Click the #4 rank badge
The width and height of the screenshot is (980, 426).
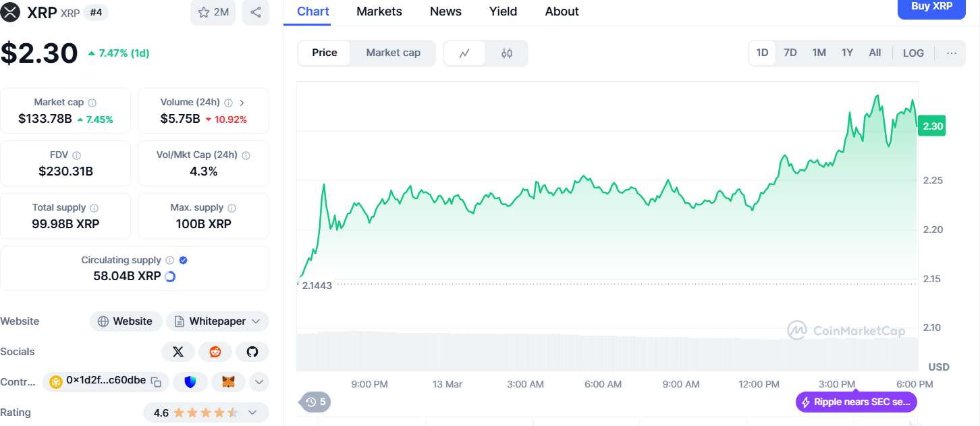pos(96,12)
